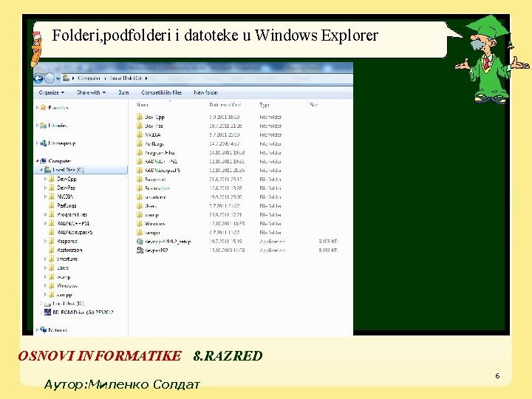Click the PerfLogs folder icon in tree
The width and height of the screenshot is (532, 399).
pyautogui.click(x=52, y=205)
